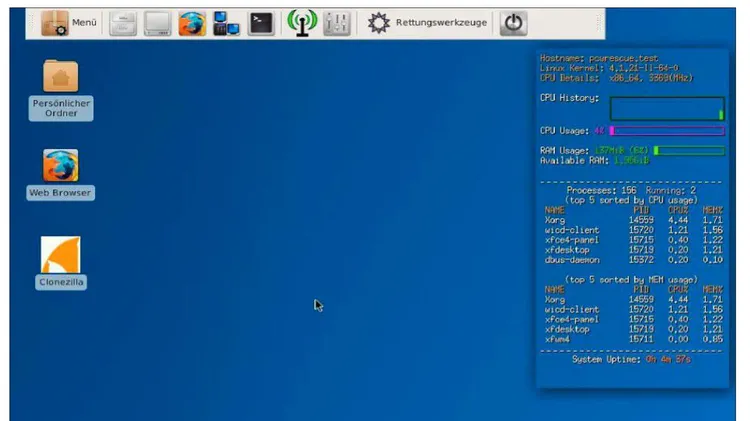
Task: Open the Menü application menu
Action: click(x=69, y=23)
